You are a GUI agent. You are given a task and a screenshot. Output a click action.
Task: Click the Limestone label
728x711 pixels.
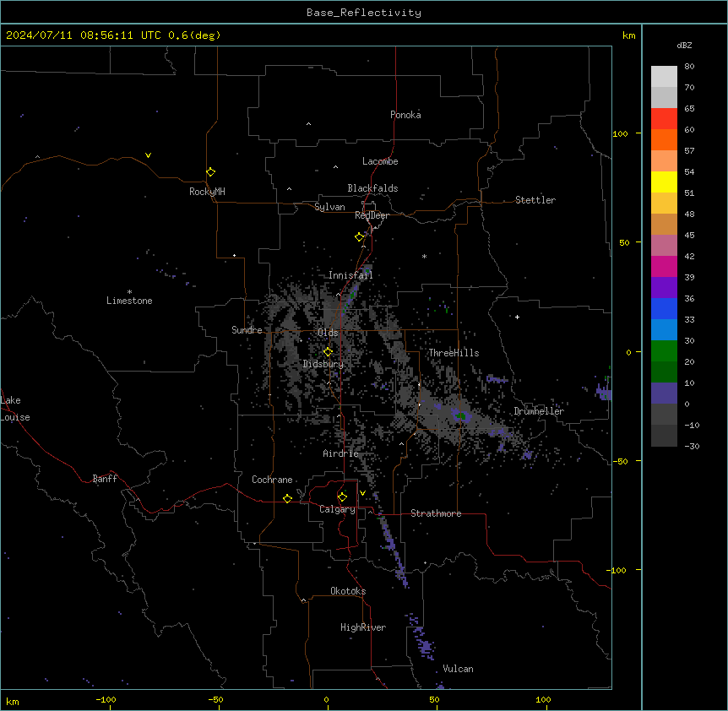129,301
